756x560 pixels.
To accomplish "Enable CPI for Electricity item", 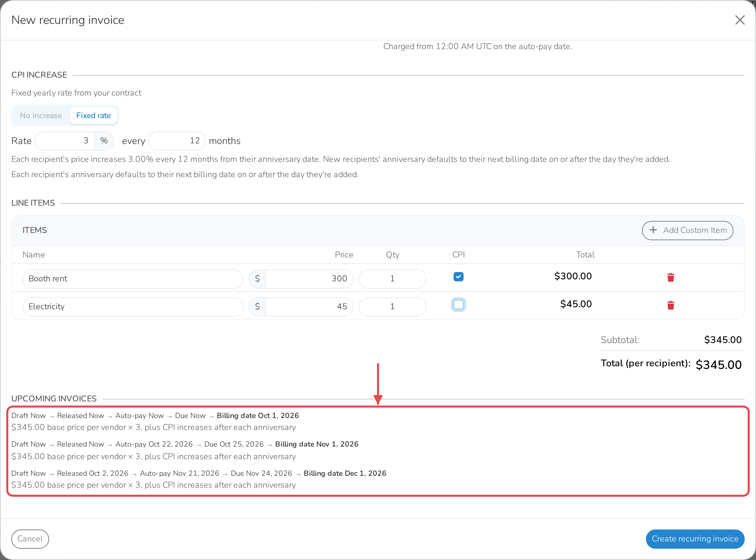I will [458, 305].
